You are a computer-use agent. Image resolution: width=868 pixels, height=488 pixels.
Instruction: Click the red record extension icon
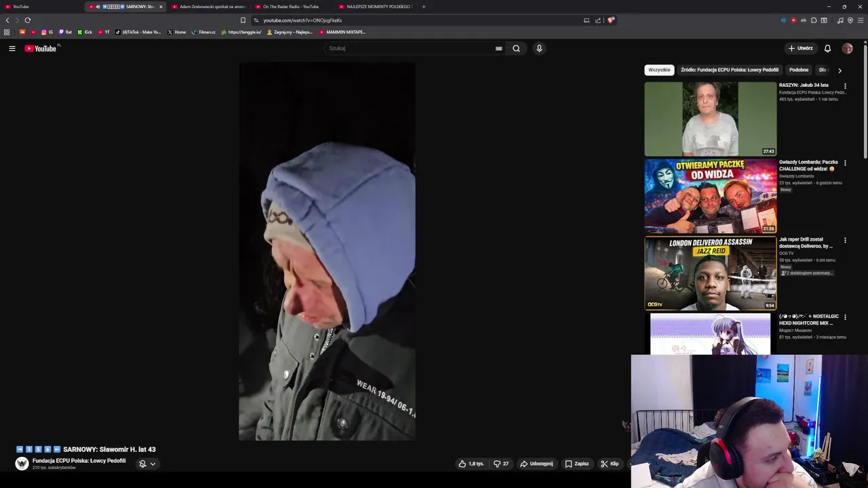pyautogui.click(x=793, y=20)
